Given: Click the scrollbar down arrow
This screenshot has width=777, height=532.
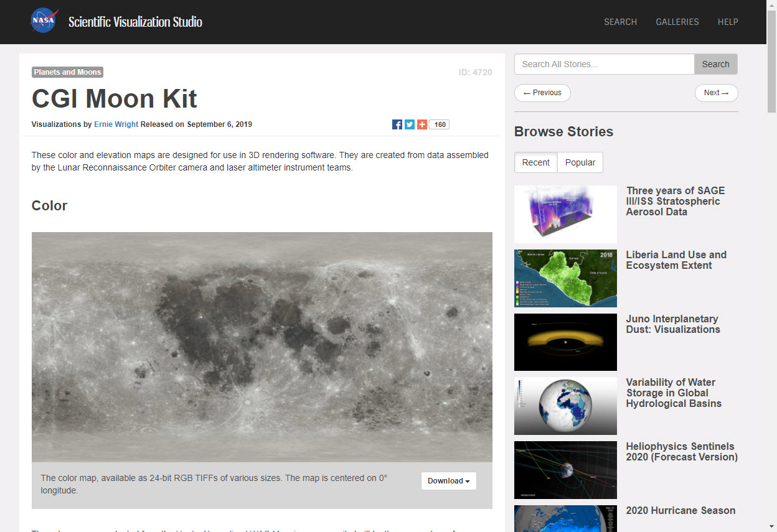Looking at the screenshot, I should pyautogui.click(x=771, y=527).
